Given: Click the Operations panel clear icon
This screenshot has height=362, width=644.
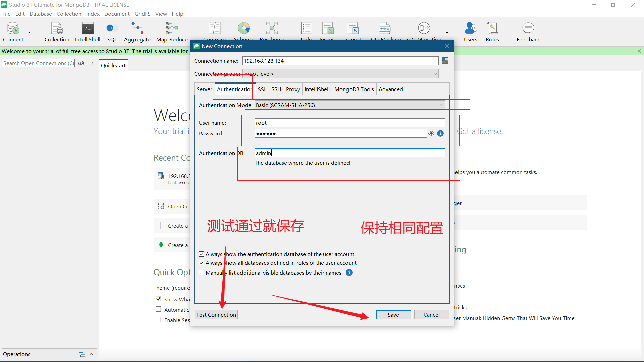Looking at the screenshot, I should pos(82,354).
